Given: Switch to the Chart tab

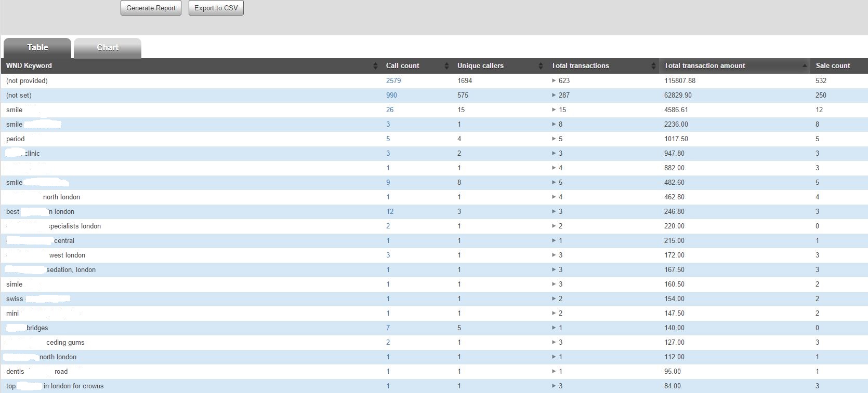Looking at the screenshot, I should coord(108,48).
